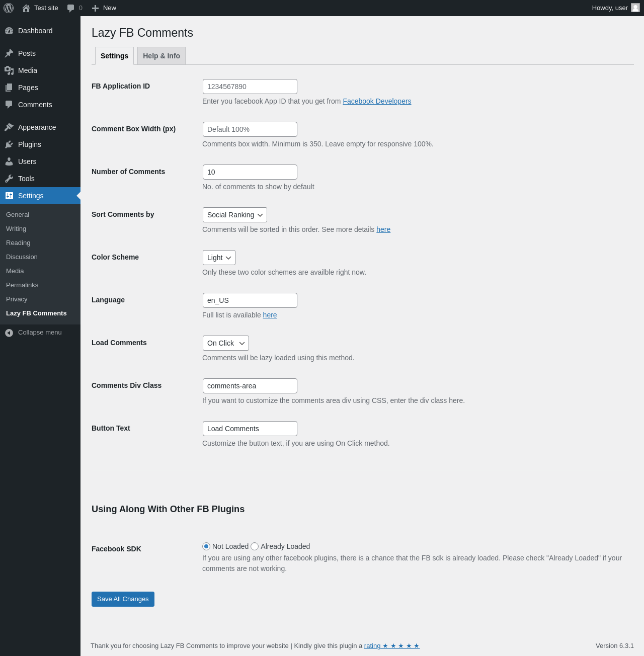This screenshot has height=656, width=644.
Task: Click the plus icon next to New
Action: click(95, 8)
